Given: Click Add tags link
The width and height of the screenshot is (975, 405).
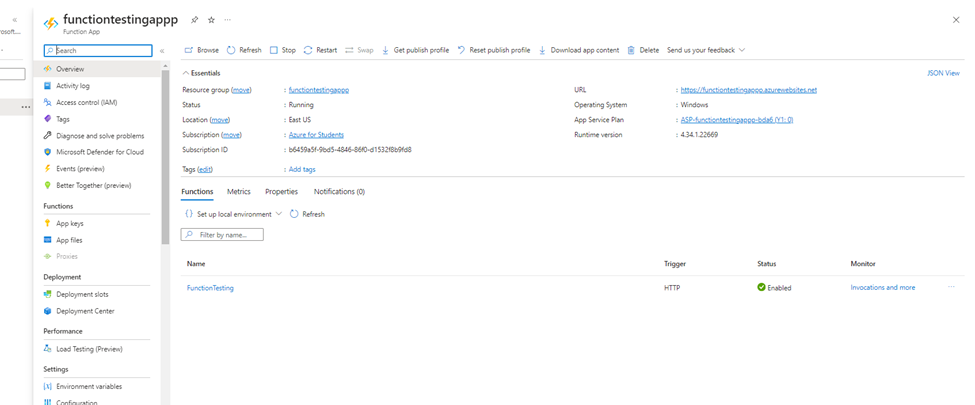Looking at the screenshot, I should click(x=302, y=169).
